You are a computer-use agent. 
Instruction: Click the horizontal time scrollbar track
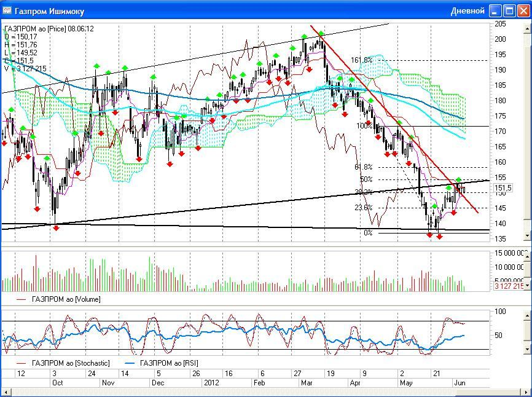246,391
